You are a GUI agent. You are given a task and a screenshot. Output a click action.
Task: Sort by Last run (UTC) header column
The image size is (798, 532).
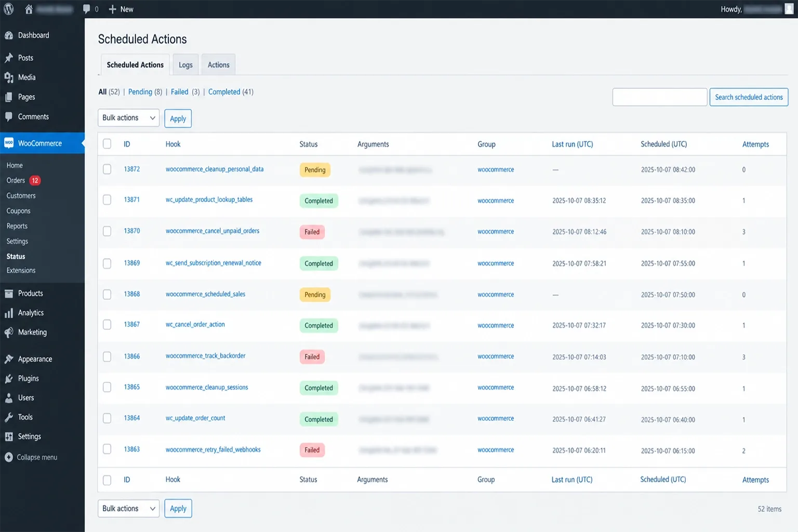point(572,144)
